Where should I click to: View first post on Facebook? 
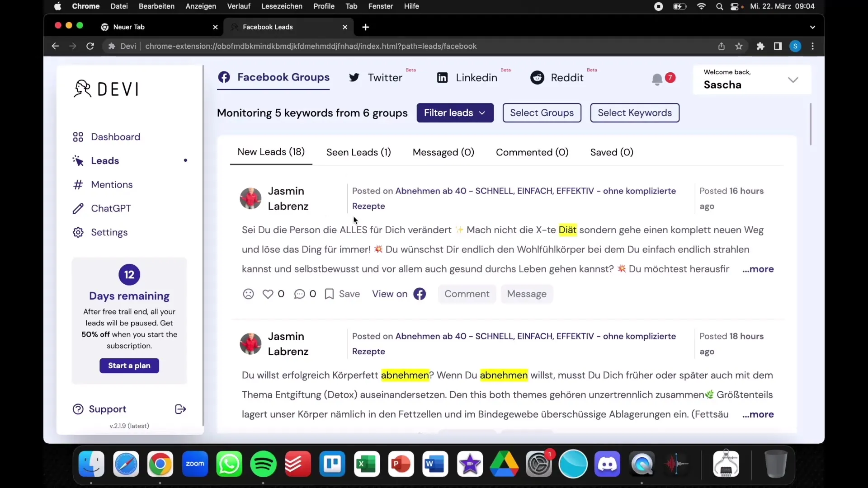pyautogui.click(x=400, y=293)
